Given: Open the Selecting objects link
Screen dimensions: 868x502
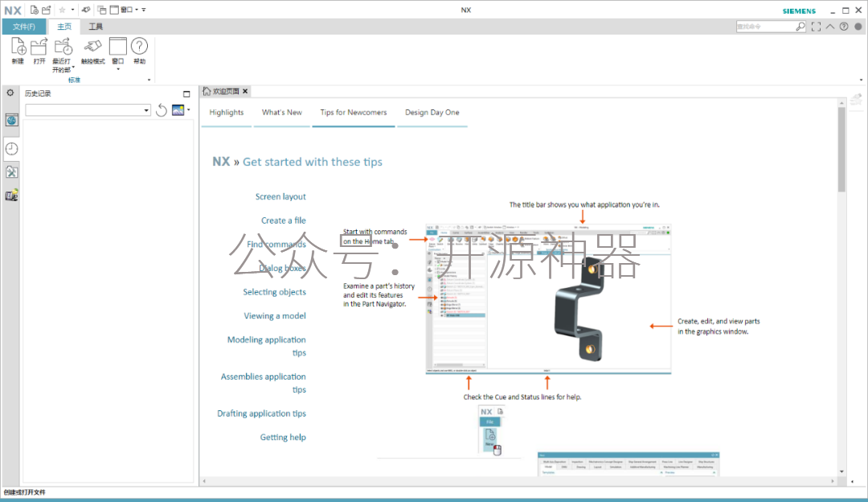Looking at the screenshot, I should 275,292.
